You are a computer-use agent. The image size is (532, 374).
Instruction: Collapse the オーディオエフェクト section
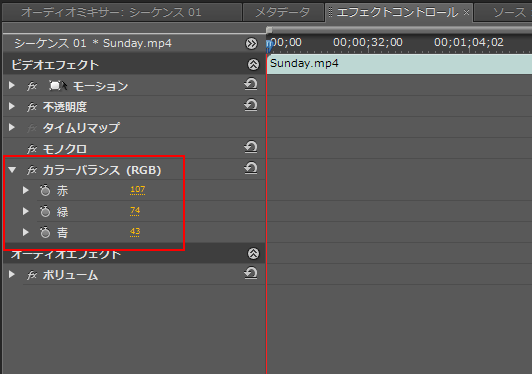point(253,254)
